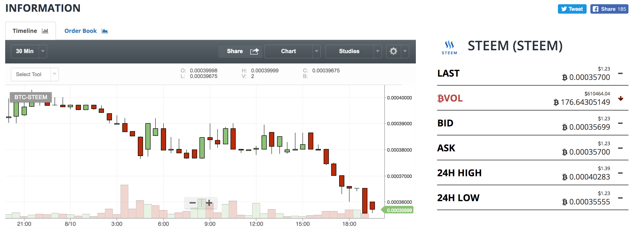Click the BVOL label
Screen dimensions: 644x235
tap(450, 98)
